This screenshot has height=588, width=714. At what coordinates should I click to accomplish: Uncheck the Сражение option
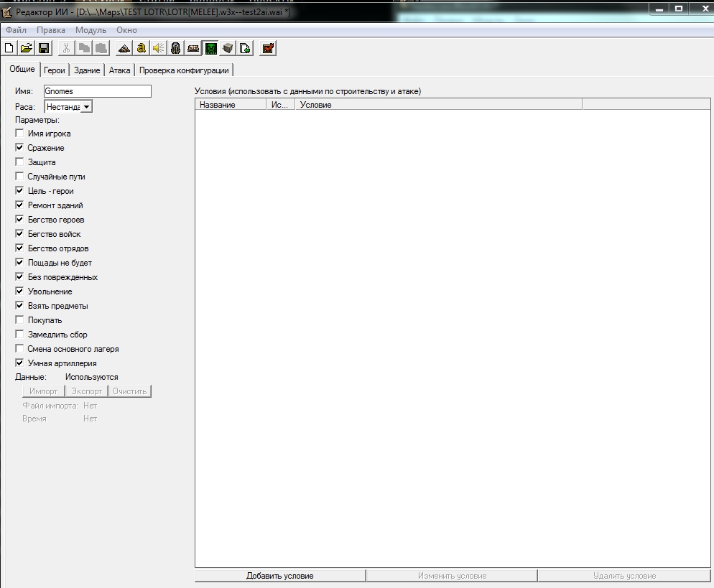pyautogui.click(x=19, y=147)
